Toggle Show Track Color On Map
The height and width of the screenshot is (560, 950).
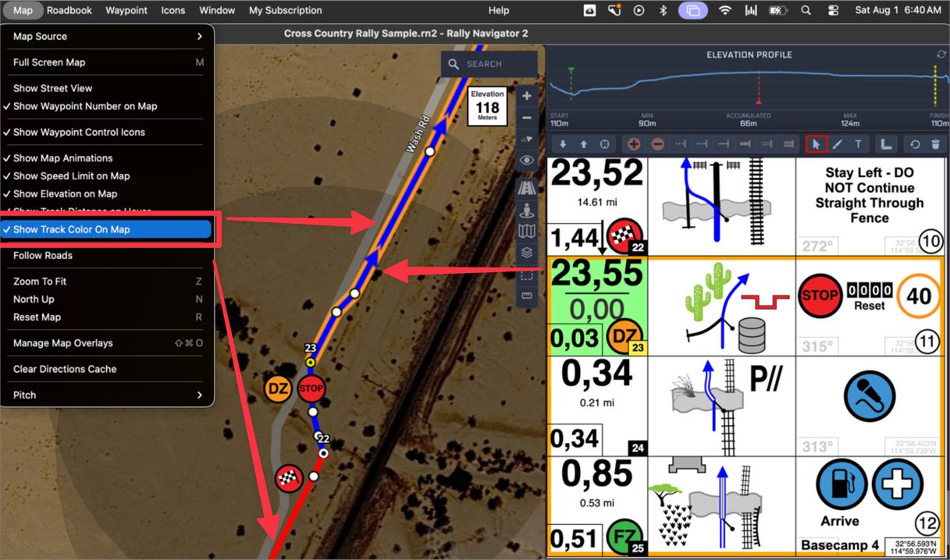pyautogui.click(x=107, y=229)
